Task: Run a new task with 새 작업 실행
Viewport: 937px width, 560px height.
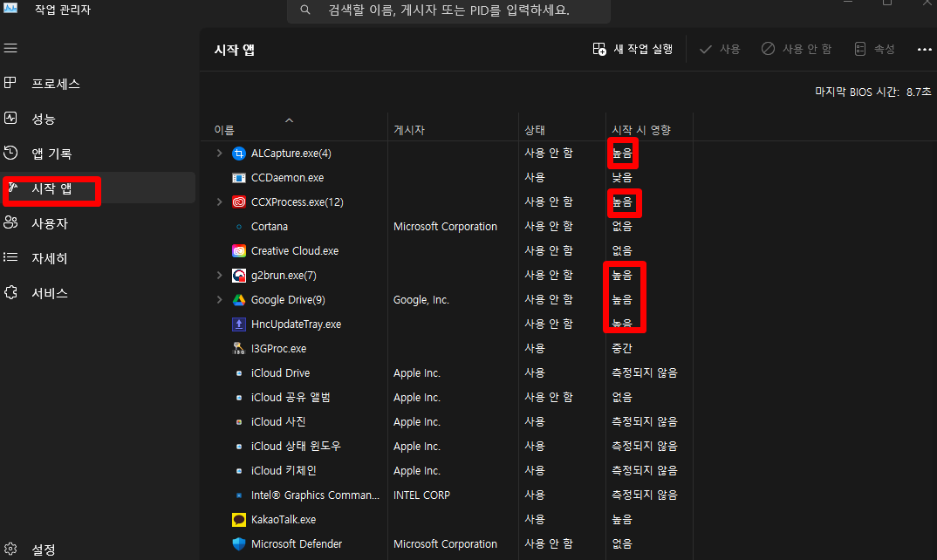Action: 633,49
